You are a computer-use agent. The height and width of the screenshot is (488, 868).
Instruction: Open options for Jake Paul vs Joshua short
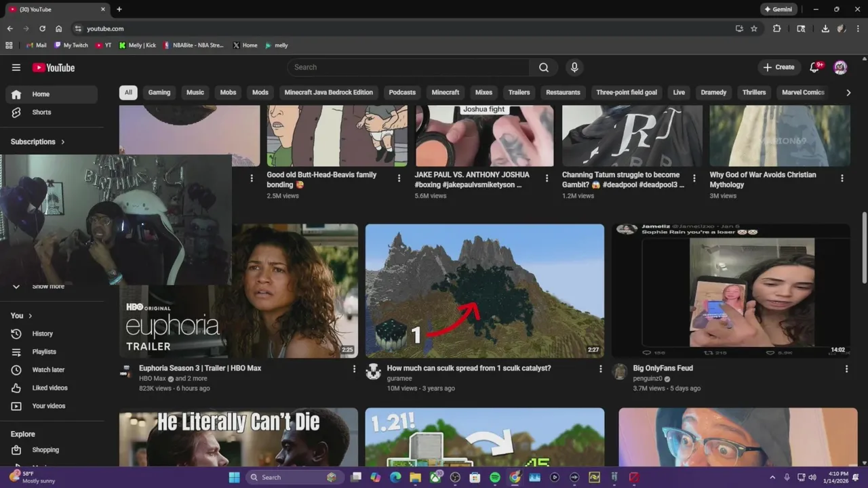pos(547,178)
